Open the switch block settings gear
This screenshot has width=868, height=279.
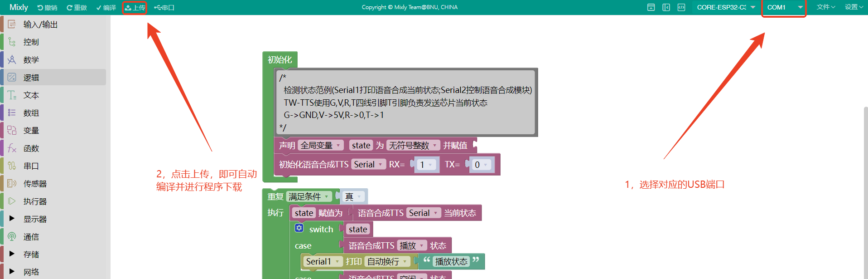coord(299,228)
